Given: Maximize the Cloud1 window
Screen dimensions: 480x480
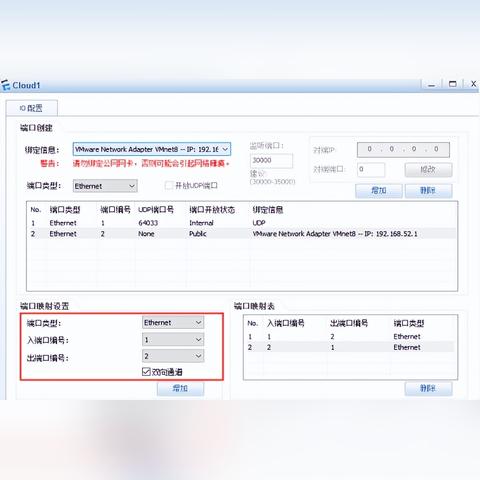Looking at the screenshot, I should tap(453, 84).
